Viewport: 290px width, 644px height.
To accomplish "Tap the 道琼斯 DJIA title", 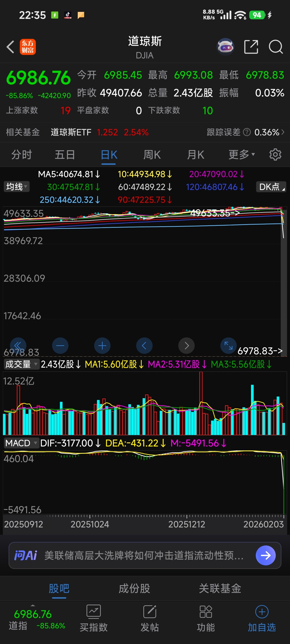I will click(145, 47).
